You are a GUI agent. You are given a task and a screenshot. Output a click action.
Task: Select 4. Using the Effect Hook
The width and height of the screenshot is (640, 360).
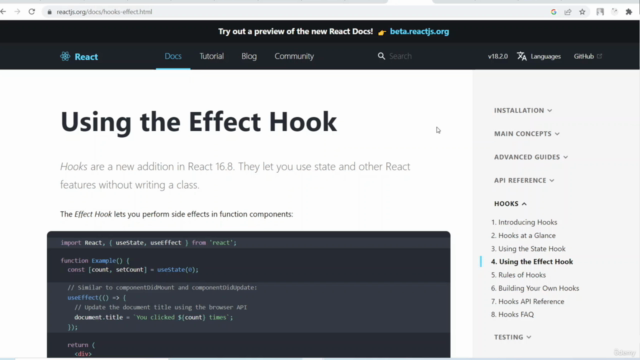[x=532, y=262]
